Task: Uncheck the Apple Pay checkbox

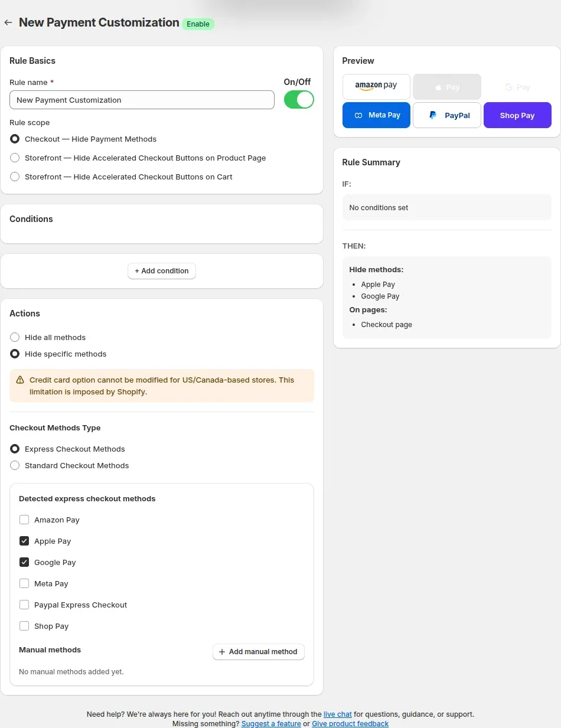Action: pos(24,541)
